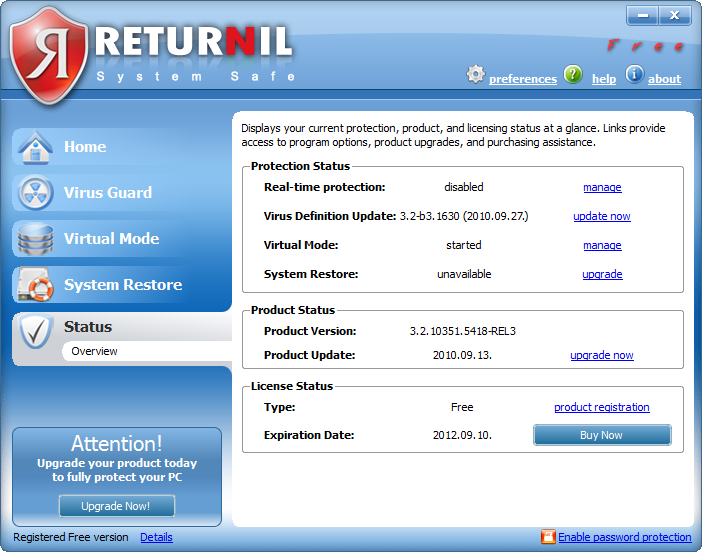
Task: Click the virus definition version 3.2-b3.1630
Action: [464, 216]
